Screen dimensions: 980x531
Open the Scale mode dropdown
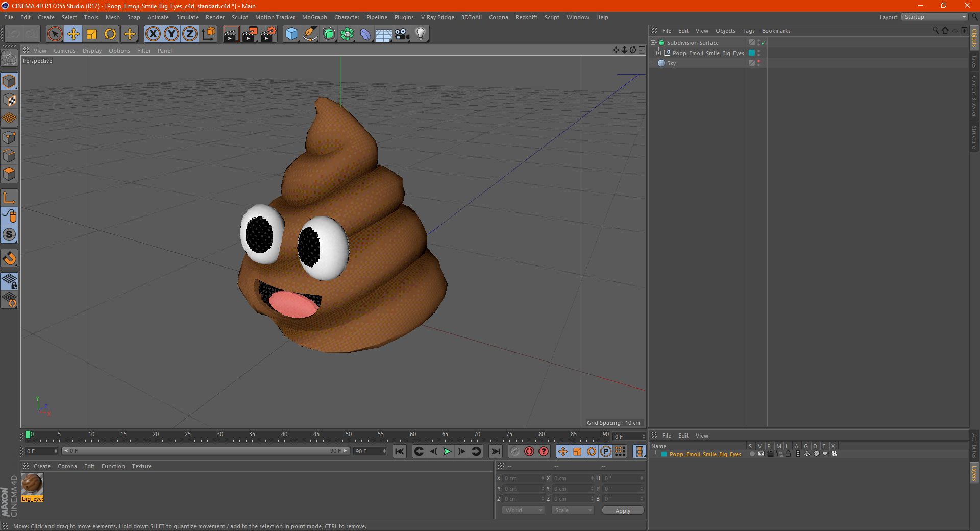pyautogui.click(x=573, y=510)
